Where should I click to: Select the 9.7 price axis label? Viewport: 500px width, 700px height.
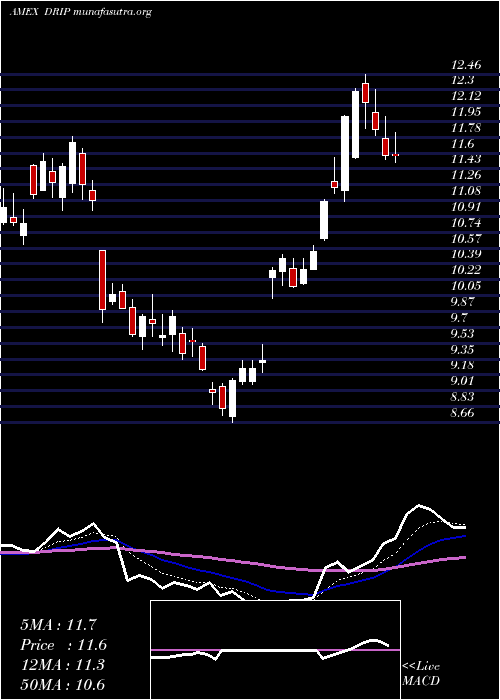click(459, 317)
